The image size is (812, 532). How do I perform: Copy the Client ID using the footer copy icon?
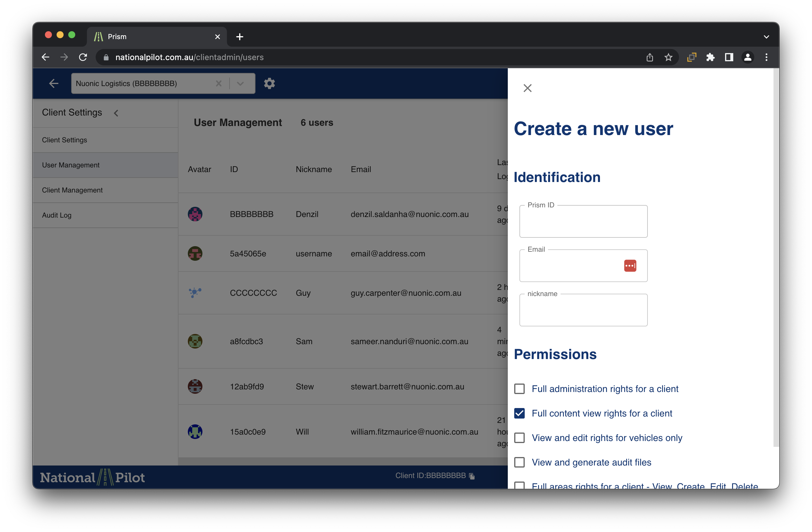click(x=472, y=476)
